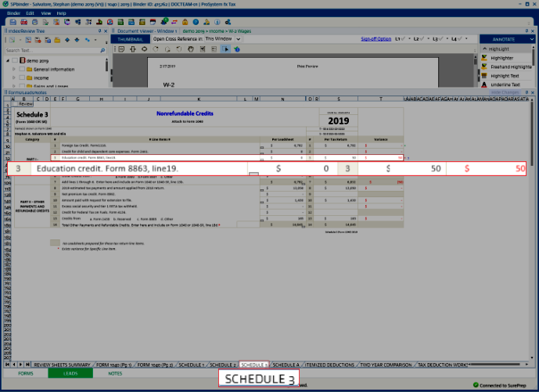Select the Highlight Text tool
The image size is (539, 392).
coord(505,76)
